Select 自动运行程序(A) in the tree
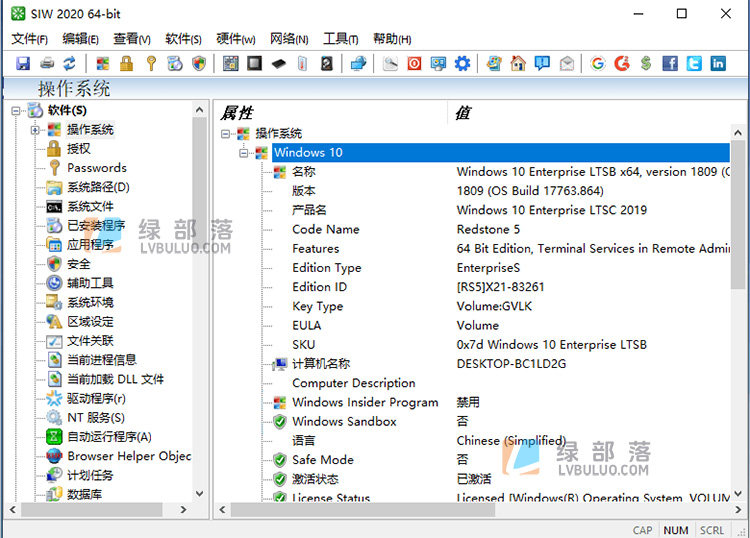 [109, 437]
